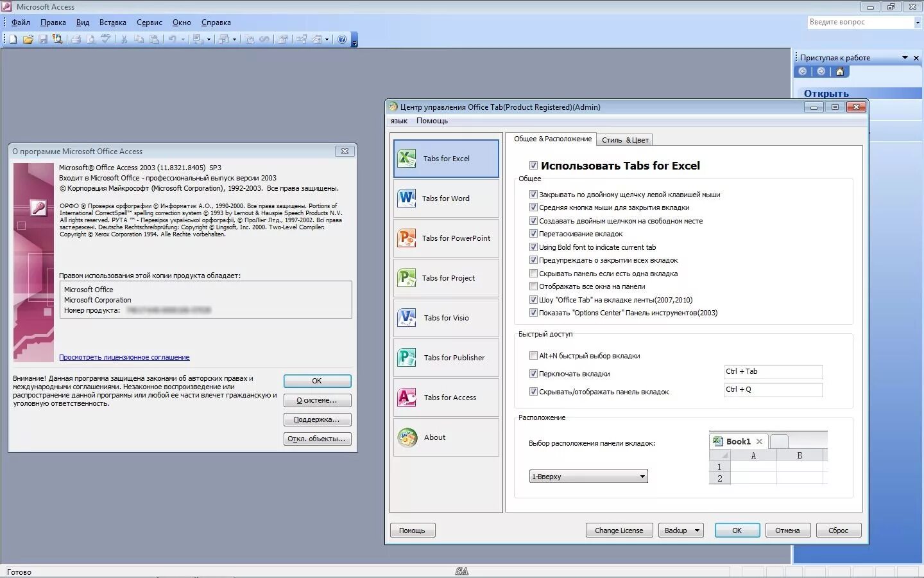Screen dimensions: 924x578
Task: Enable Отображать все окна на панели
Action: [533, 286]
